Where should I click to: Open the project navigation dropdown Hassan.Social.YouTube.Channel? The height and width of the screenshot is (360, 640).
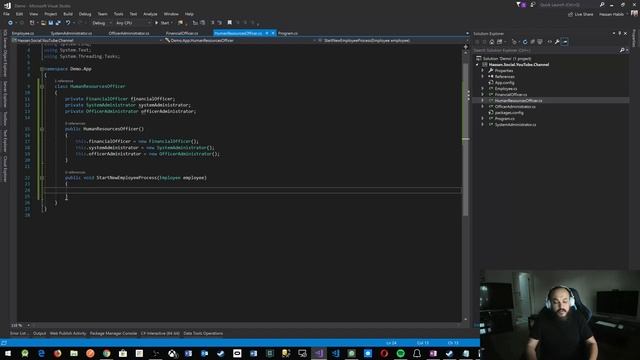(87, 40)
